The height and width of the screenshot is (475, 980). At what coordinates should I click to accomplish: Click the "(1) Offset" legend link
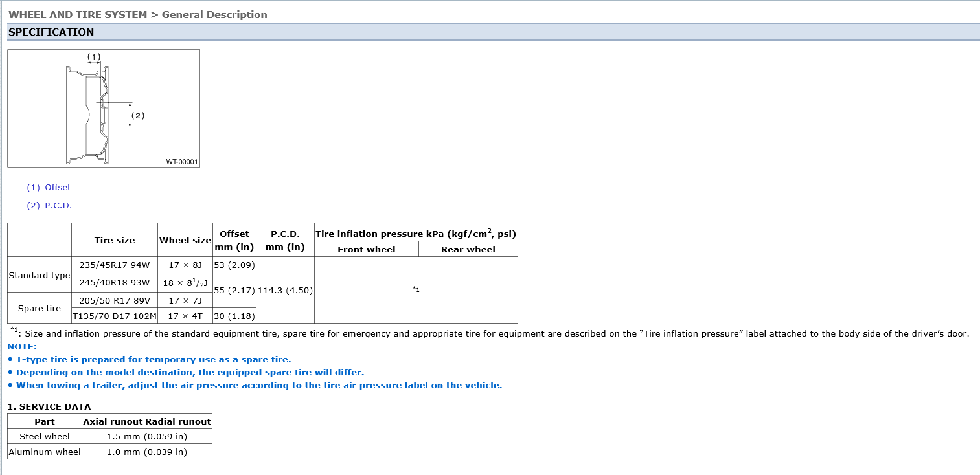click(49, 187)
